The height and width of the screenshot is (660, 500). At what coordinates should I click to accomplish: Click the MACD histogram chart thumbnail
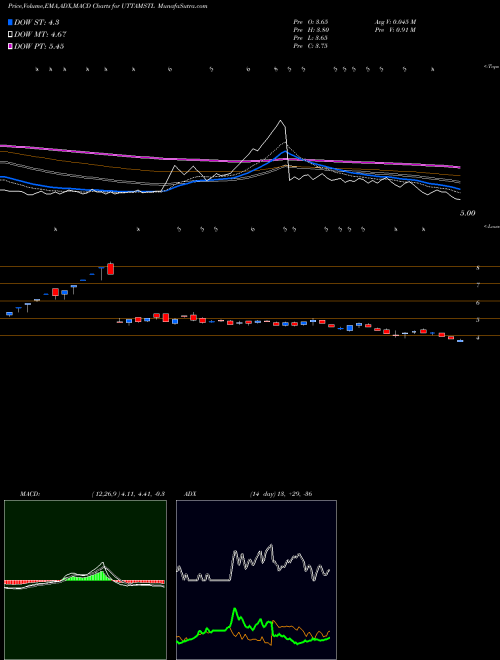click(x=85, y=580)
